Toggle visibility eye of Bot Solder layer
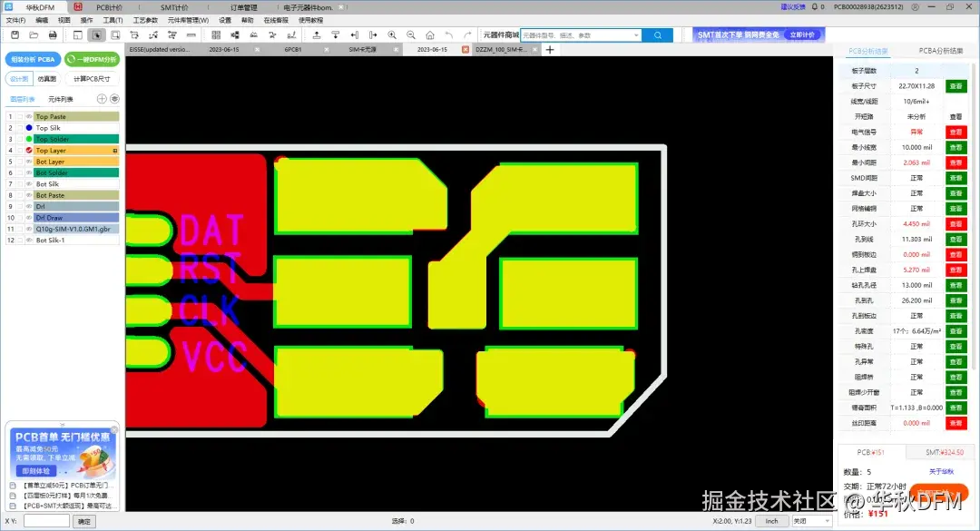 tap(29, 172)
